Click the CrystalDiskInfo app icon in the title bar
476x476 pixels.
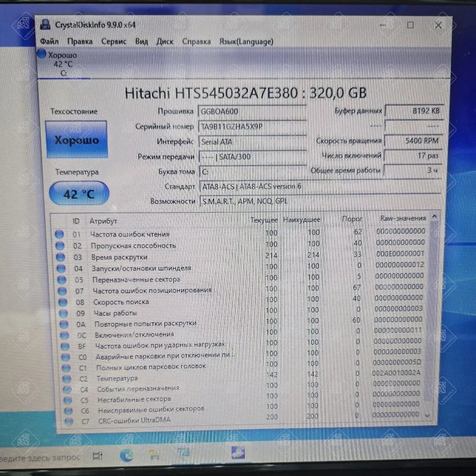tap(45, 25)
